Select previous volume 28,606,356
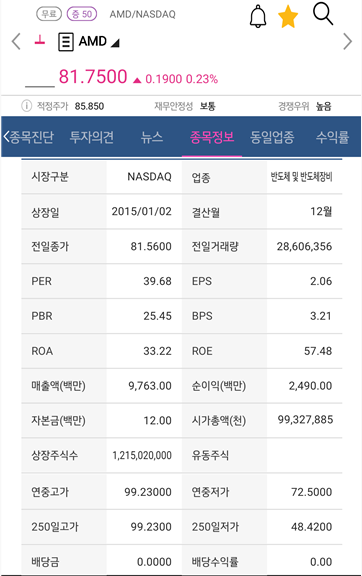Image resolution: width=362 pixels, height=576 pixels. pos(304,246)
